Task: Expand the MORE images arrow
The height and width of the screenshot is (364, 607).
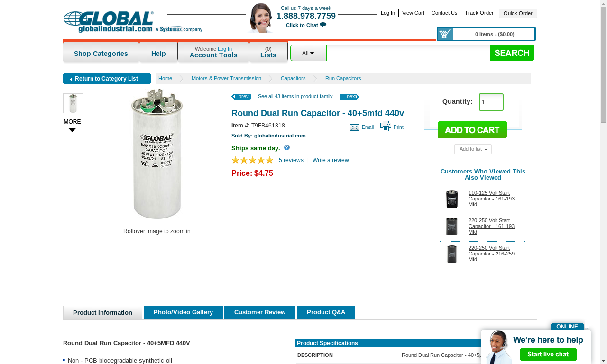Action: [x=72, y=130]
